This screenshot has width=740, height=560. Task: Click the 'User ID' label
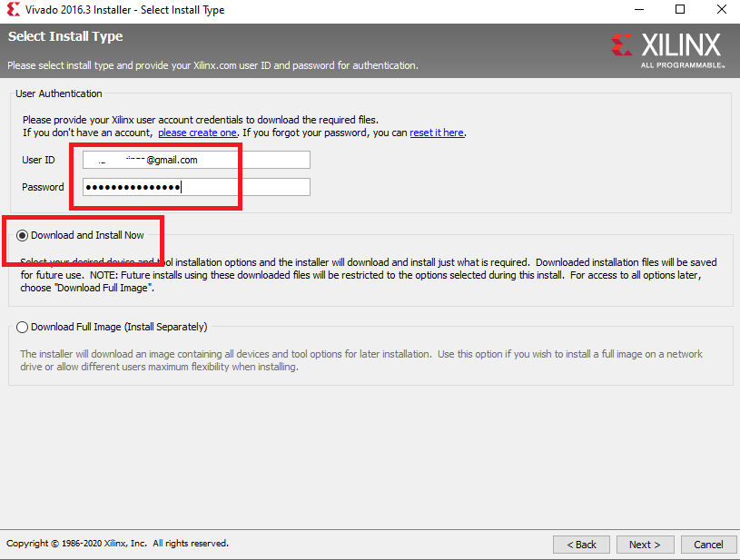pos(38,160)
